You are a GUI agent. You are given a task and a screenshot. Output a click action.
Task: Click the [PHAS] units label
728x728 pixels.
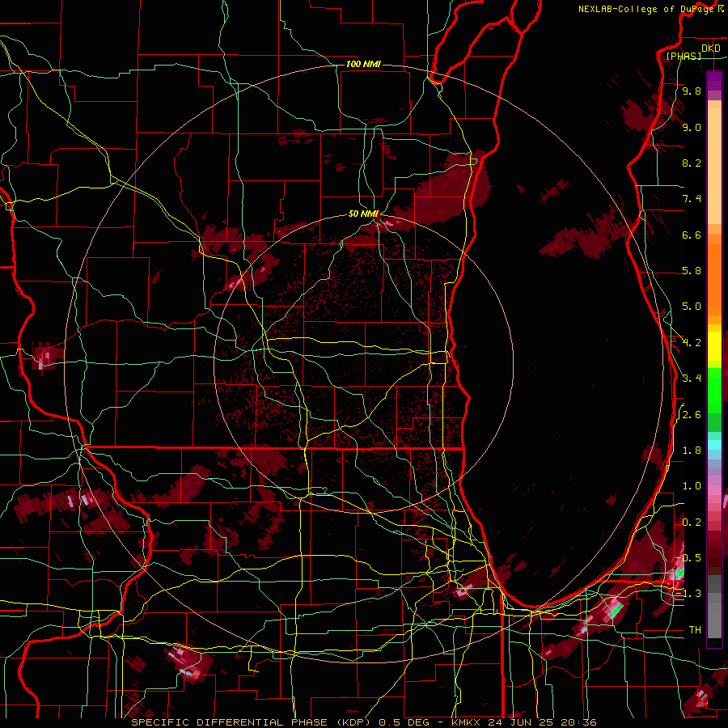click(x=684, y=56)
